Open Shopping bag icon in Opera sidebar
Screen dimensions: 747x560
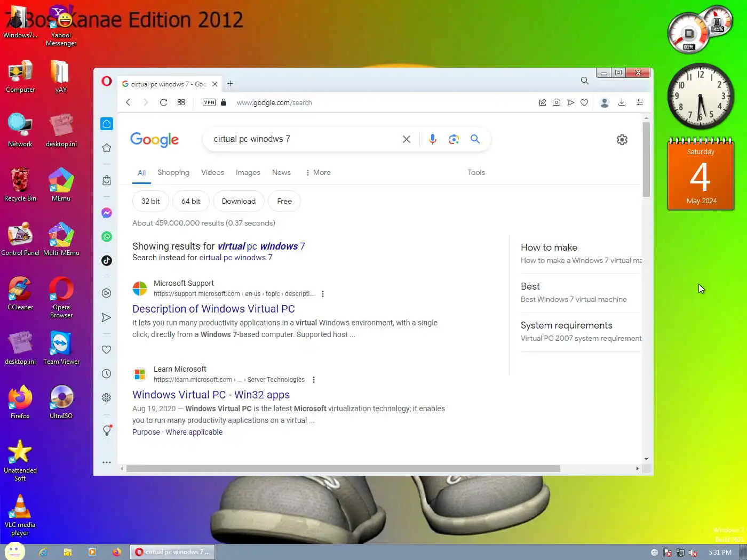point(107,180)
